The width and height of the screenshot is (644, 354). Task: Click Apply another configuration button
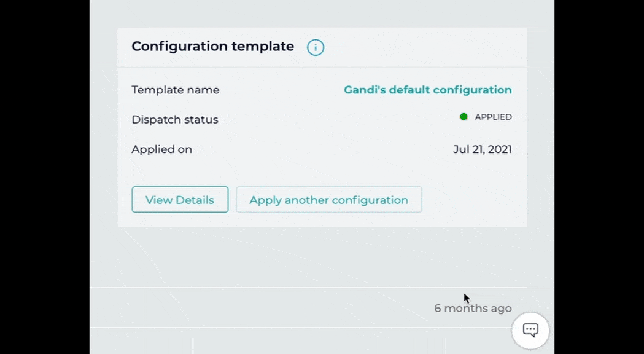328,200
